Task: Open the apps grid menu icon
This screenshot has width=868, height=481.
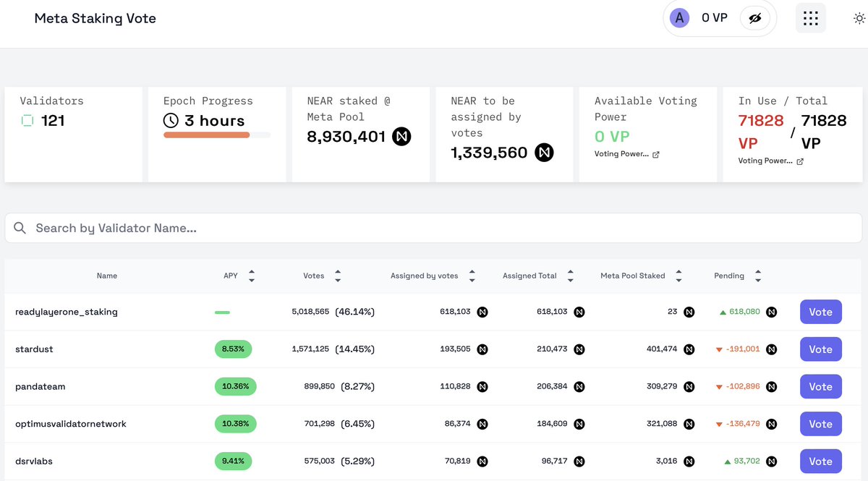Action: 811,18
